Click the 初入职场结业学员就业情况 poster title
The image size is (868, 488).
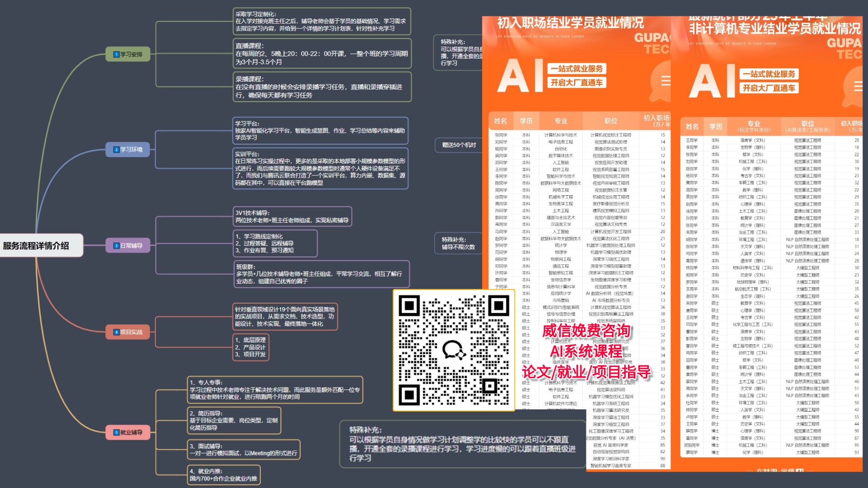[571, 23]
